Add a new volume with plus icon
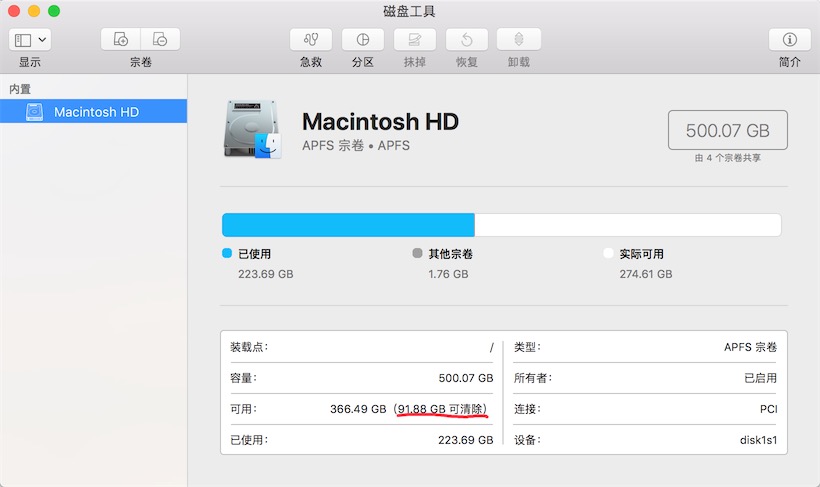Image resolution: width=820 pixels, height=487 pixels. click(x=121, y=40)
